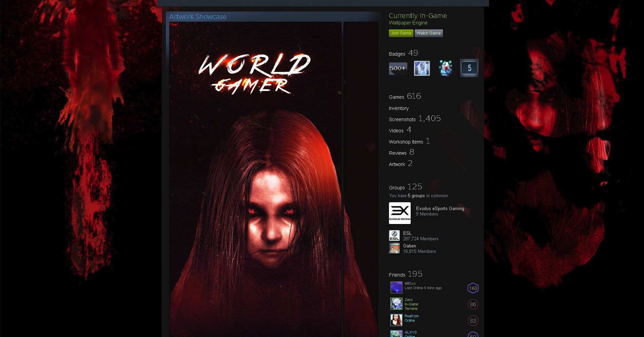Click the 16,815 Members count text
This screenshot has height=337, width=644.
(x=419, y=251)
